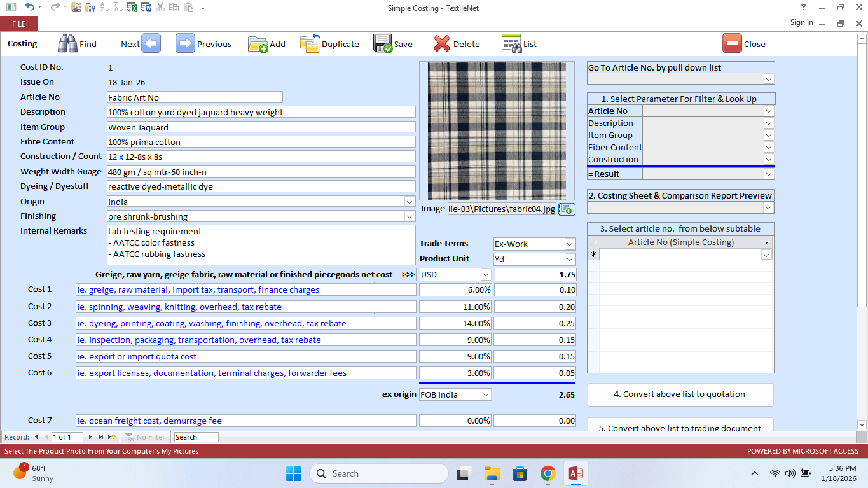Open the Go To Article No pull-down list
The image size is (868, 488).
[769, 78]
